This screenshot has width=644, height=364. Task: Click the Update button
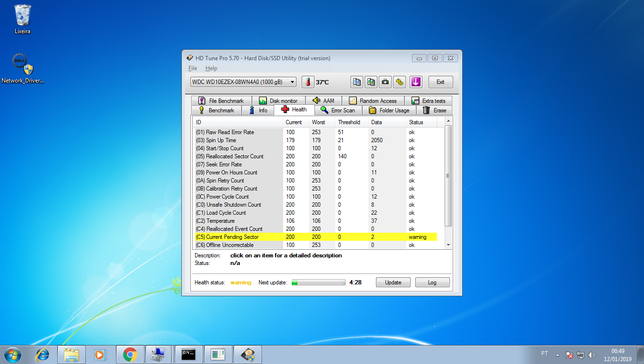[x=393, y=282]
